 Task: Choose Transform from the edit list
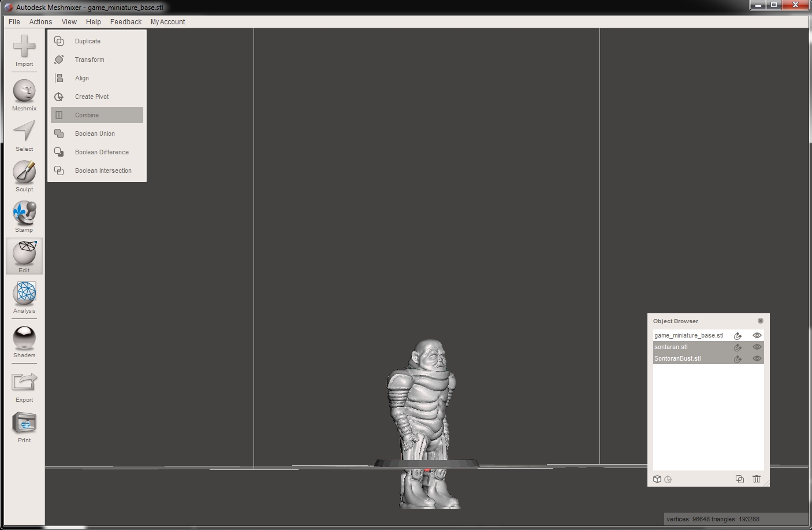[x=97, y=60]
